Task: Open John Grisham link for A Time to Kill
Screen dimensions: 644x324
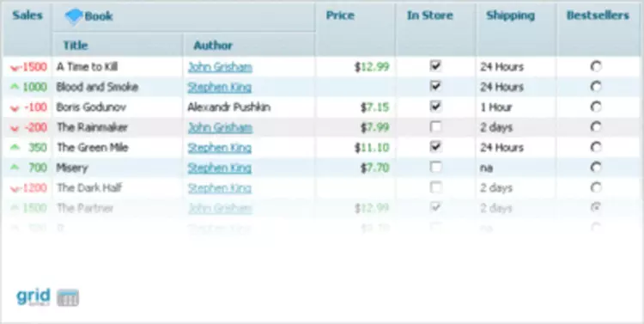Action: click(x=220, y=67)
